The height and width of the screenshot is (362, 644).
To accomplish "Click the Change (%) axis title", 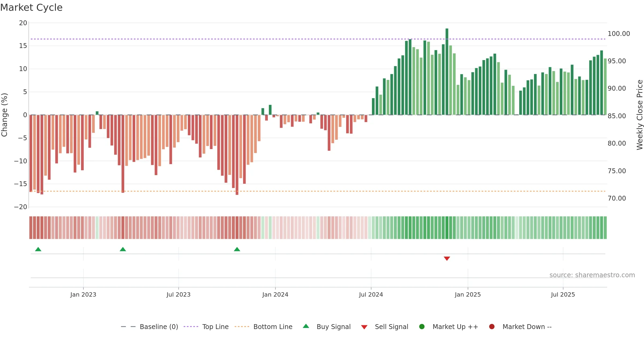I will click(4, 115).
